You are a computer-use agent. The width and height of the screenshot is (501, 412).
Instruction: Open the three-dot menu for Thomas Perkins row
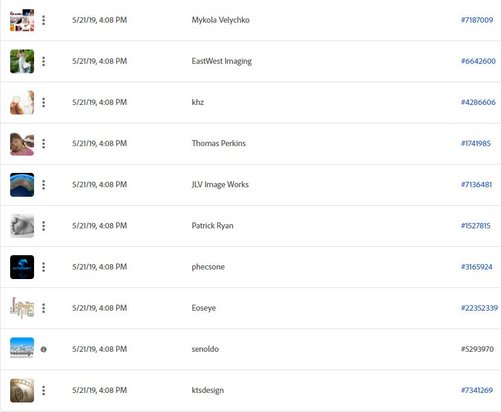[44, 144]
